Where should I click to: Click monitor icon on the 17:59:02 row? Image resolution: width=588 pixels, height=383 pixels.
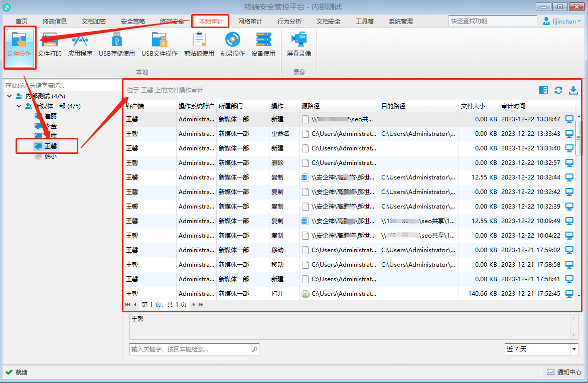(x=569, y=250)
